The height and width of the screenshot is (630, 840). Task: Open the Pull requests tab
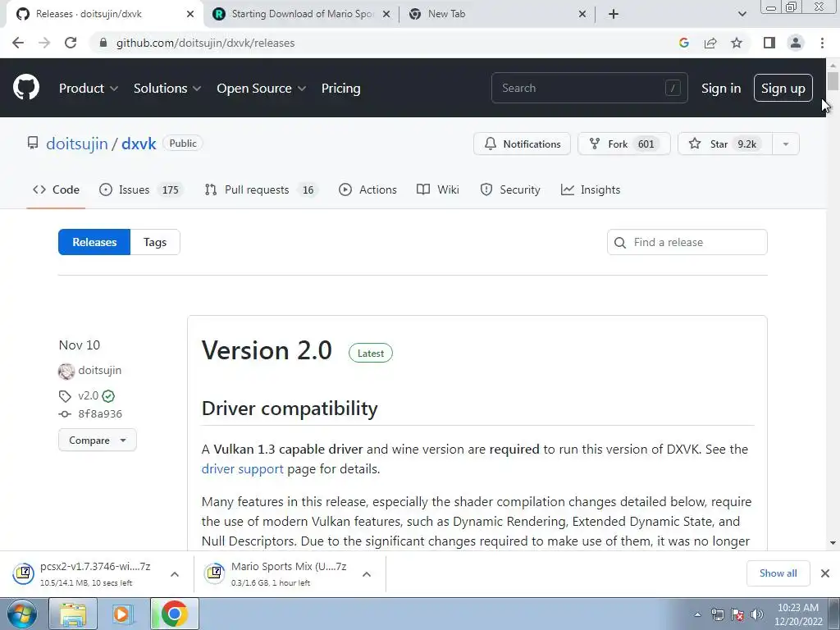[x=262, y=189]
